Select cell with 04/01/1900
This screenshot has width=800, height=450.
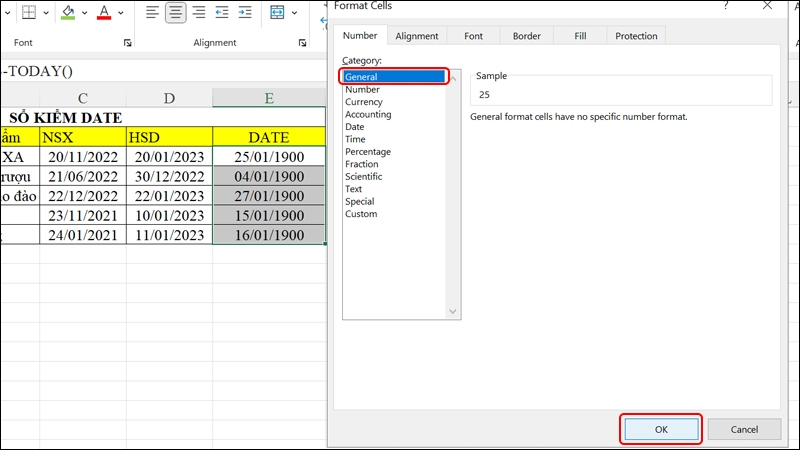(269, 176)
